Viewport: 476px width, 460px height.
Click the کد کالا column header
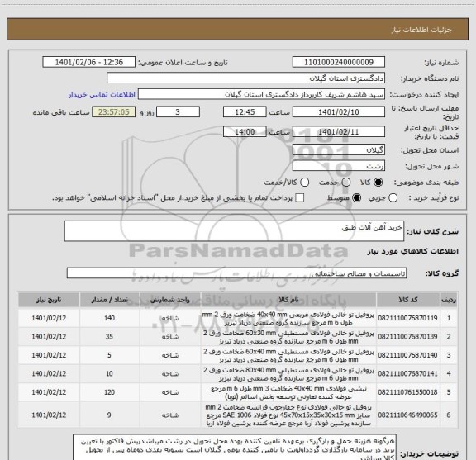click(x=408, y=300)
